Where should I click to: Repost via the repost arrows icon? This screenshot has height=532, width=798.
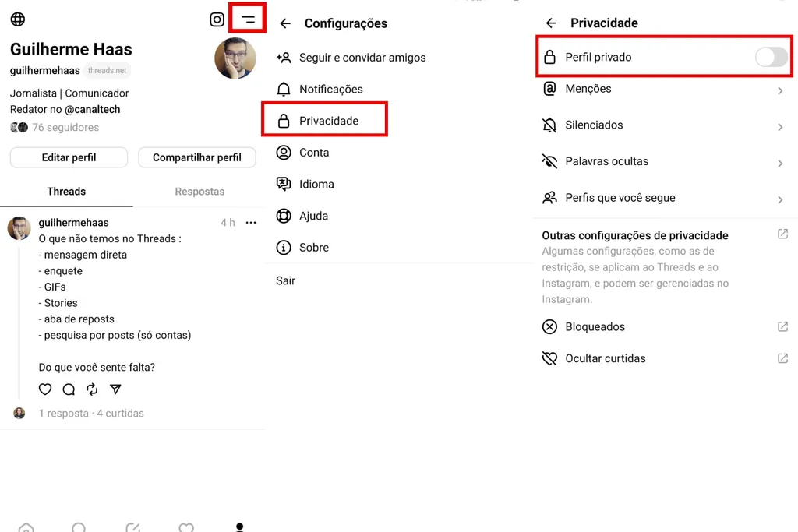pos(92,389)
